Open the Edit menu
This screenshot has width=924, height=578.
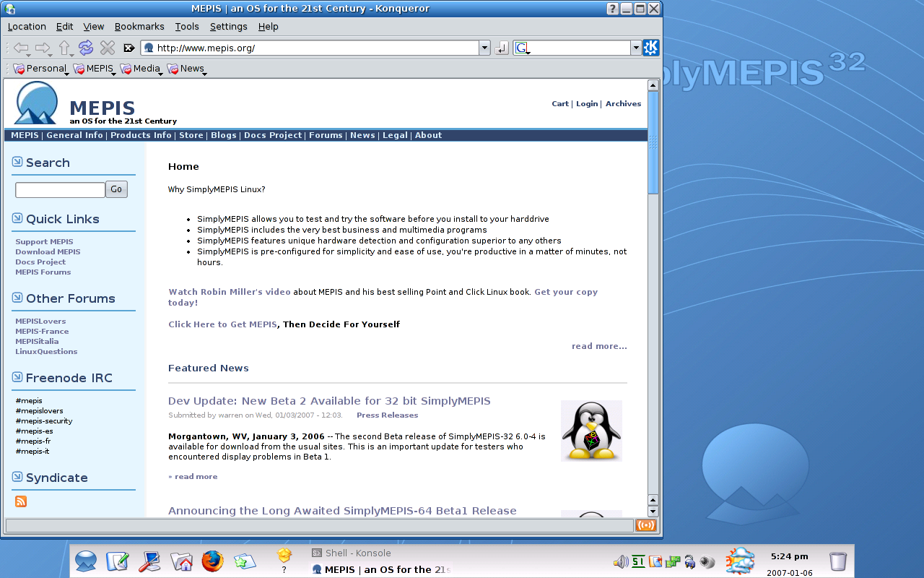(x=65, y=27)
